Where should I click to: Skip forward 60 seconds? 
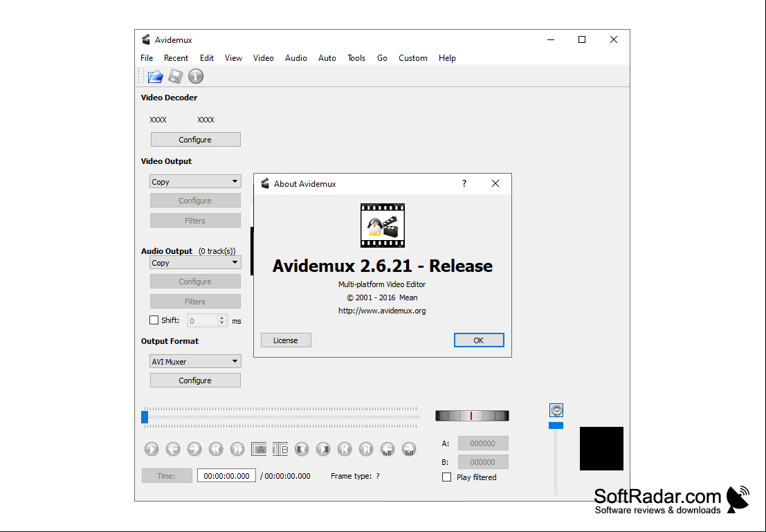click(410, 449)
